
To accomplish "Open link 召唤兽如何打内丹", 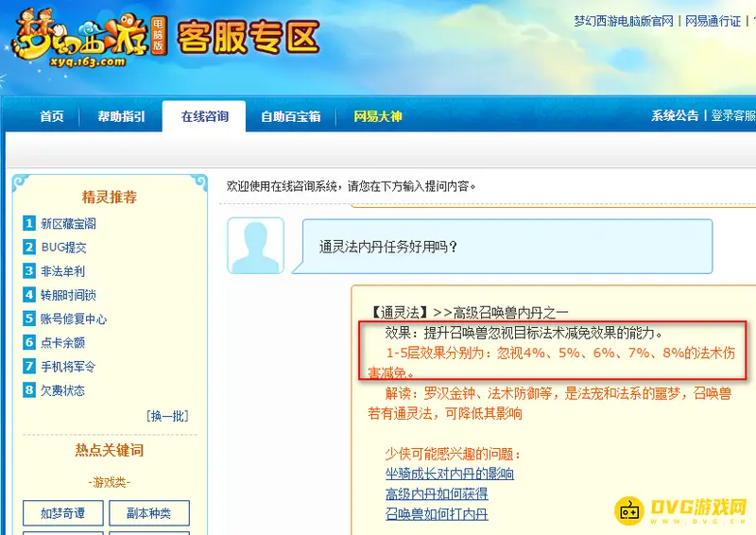I will click(437, 514).
